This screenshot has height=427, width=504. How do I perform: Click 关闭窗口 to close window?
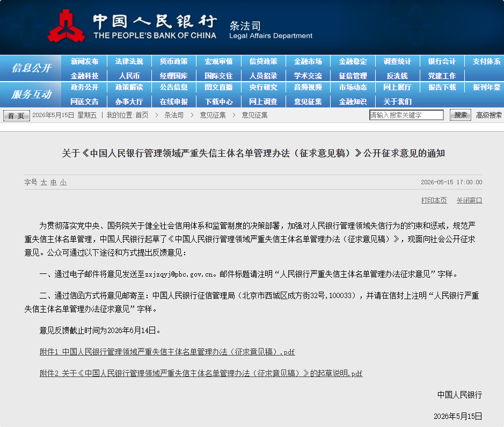pos(469,200)
